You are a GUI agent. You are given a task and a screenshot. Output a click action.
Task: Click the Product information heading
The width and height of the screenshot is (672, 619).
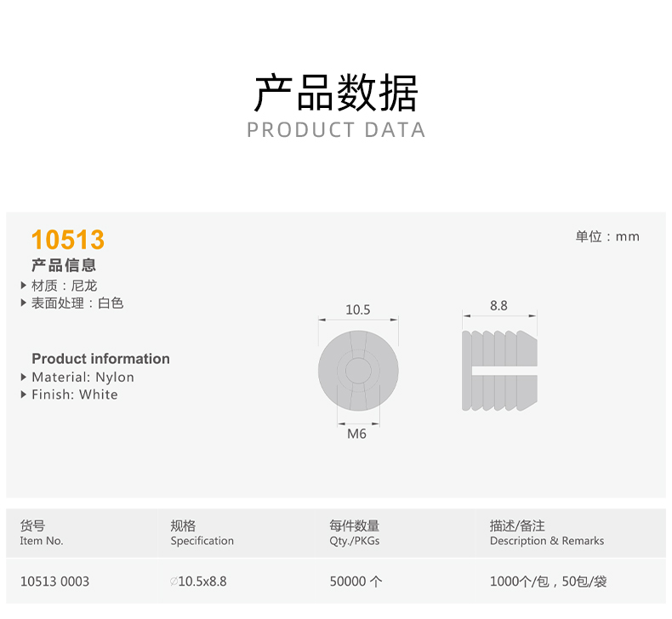[100, 359]
